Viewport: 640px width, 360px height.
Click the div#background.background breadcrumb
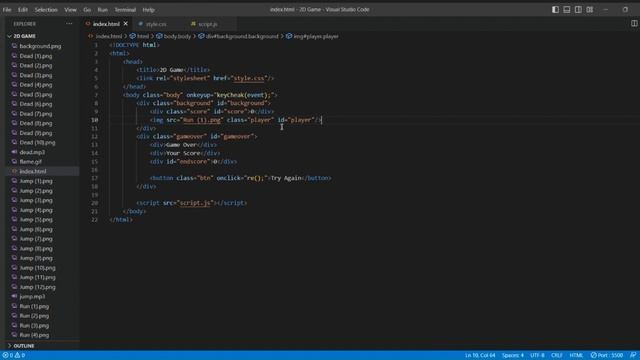coord(242,36)
